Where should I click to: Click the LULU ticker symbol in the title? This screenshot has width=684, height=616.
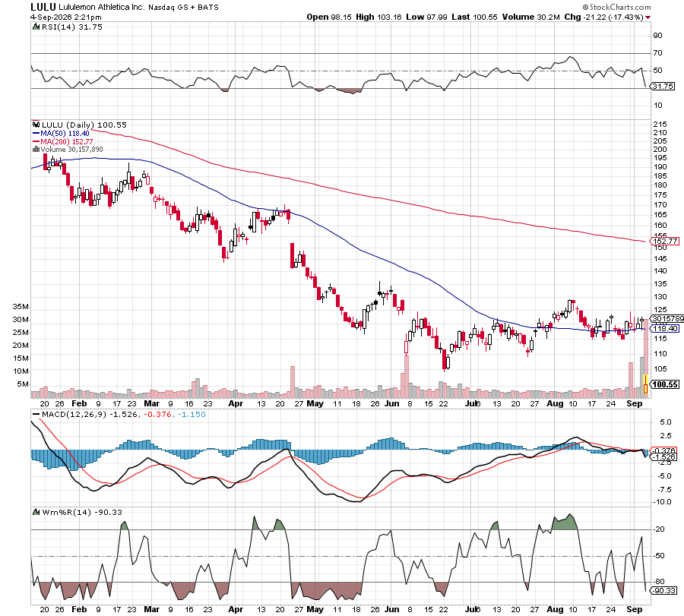[x=43, y=7]
